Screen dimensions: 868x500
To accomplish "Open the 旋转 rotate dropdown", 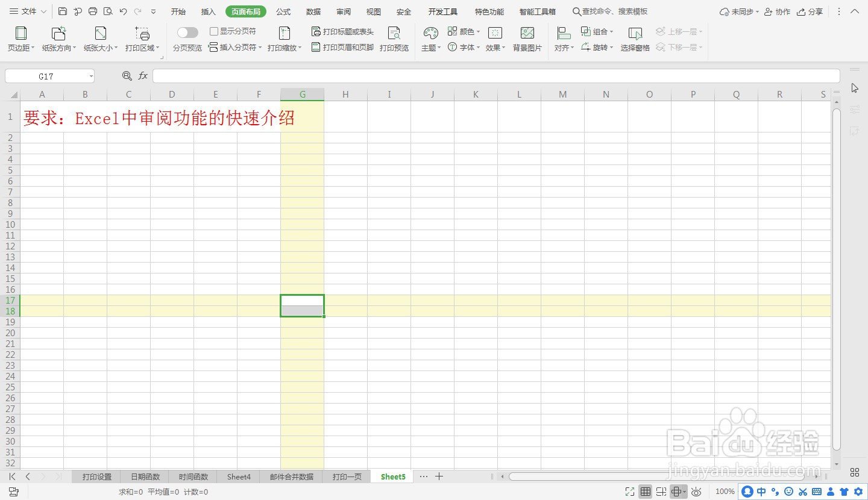I will [597, 47].
